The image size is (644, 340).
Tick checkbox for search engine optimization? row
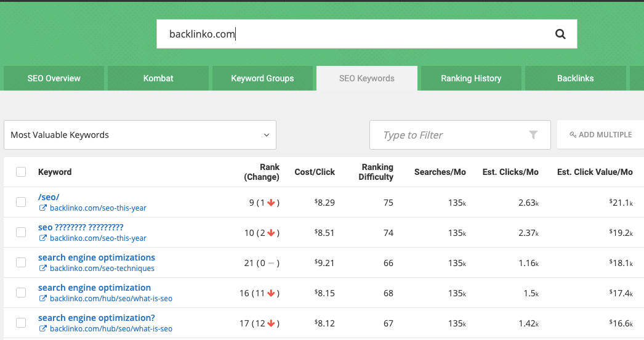pyautogui.click(x=21, y=323)
